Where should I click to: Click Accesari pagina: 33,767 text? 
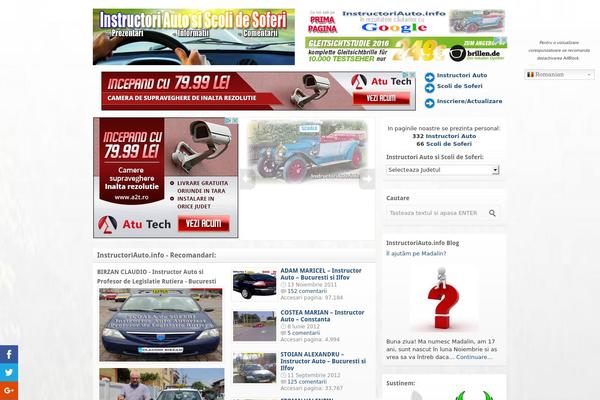tap(311, 388)
